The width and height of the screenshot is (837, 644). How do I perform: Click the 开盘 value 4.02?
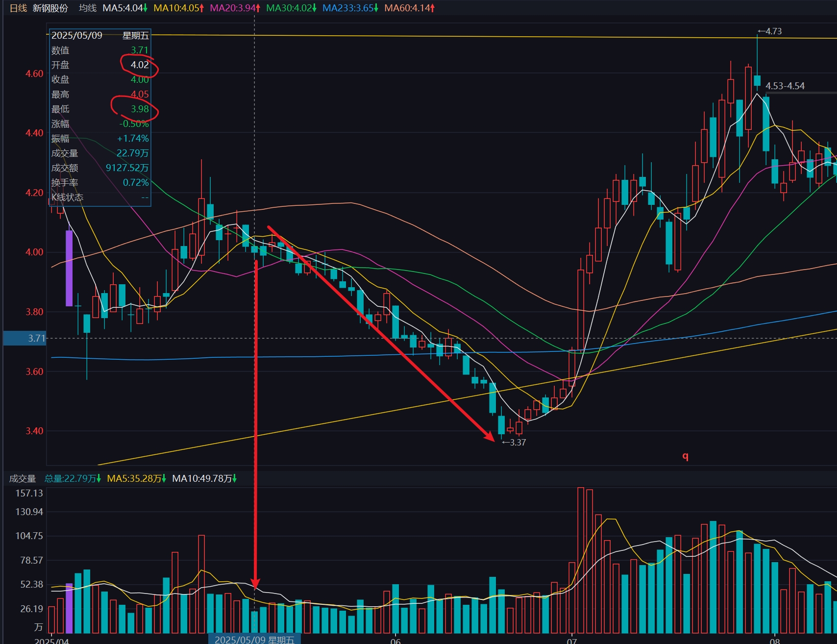[140, 65]
